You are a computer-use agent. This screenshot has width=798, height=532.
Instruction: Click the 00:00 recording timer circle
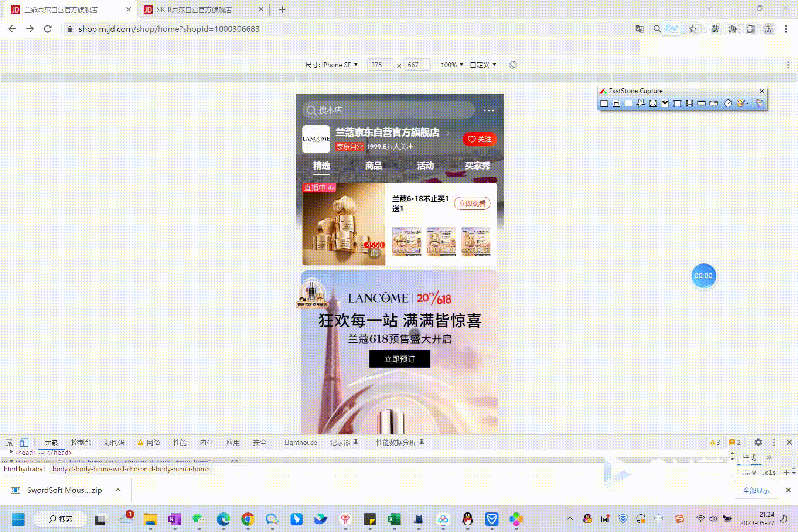[x=703, y=276]
